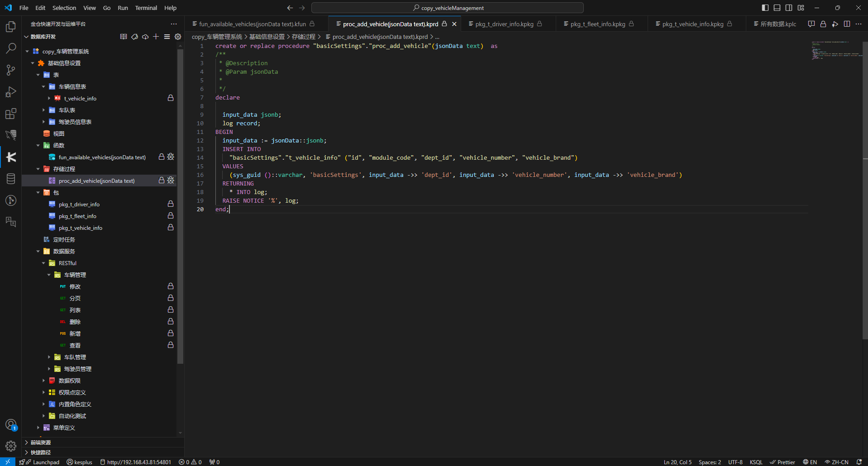The image size is (868, 466).
Task: Switch to pkg_t_fleet_info.kpkg tab
Action: 597,24
